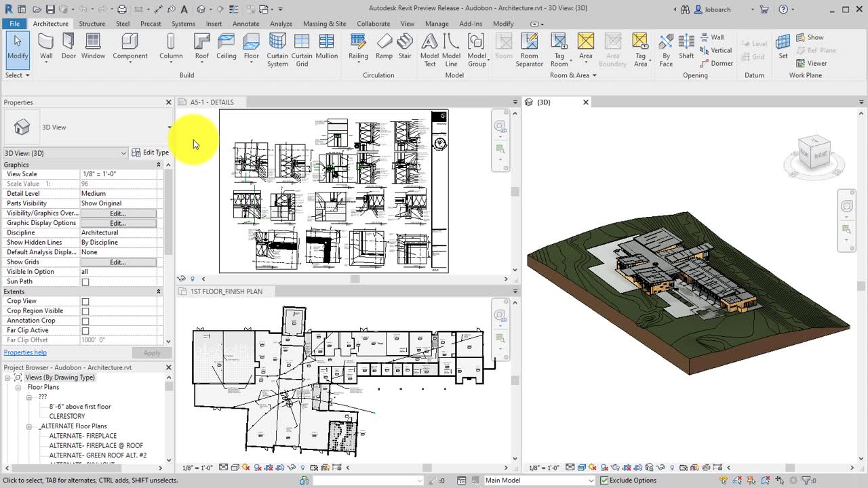Toggle the Far Clip Active checkbox
Viewport: 868px width, 488px height.
pyautogui.click(x=85, y=331)
